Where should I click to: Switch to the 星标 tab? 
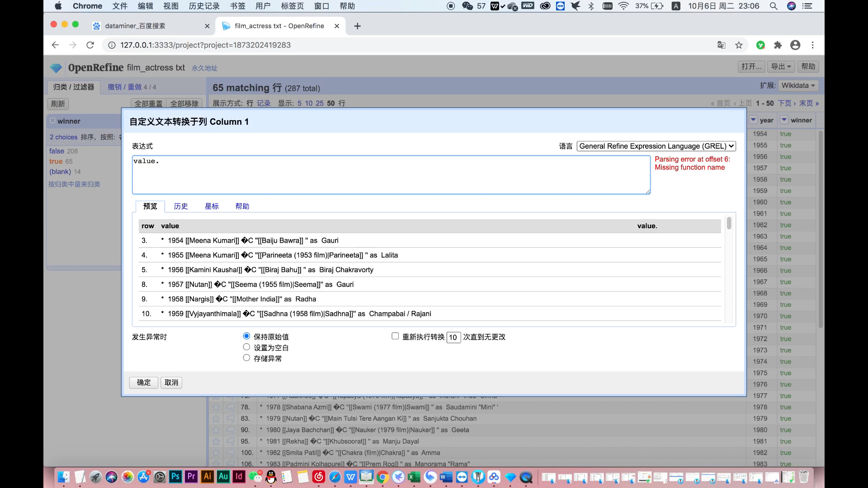[212, 206]
